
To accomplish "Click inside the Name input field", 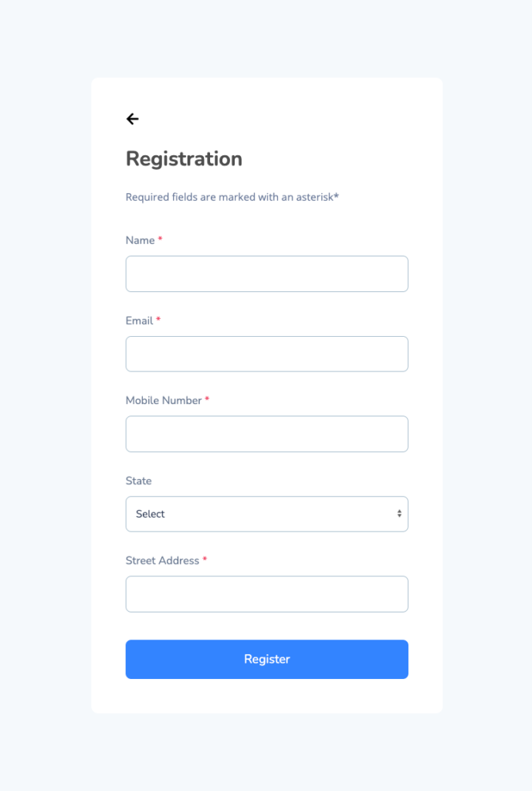I will (x=266, y=273).
